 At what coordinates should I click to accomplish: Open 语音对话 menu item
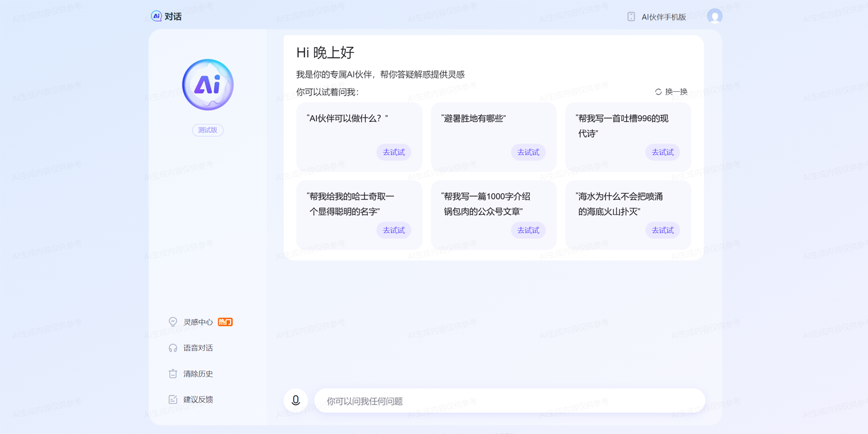[x=198, y=348]
